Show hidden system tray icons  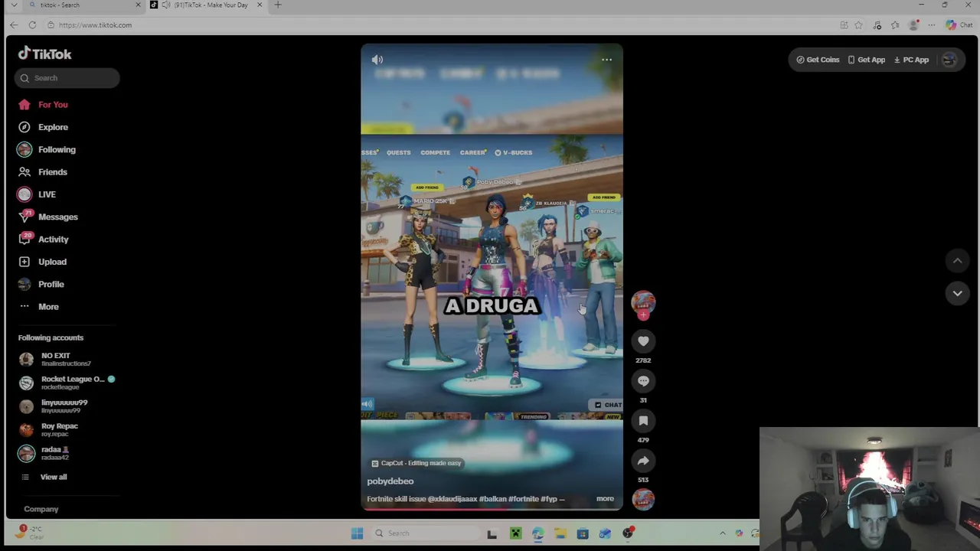722,533
